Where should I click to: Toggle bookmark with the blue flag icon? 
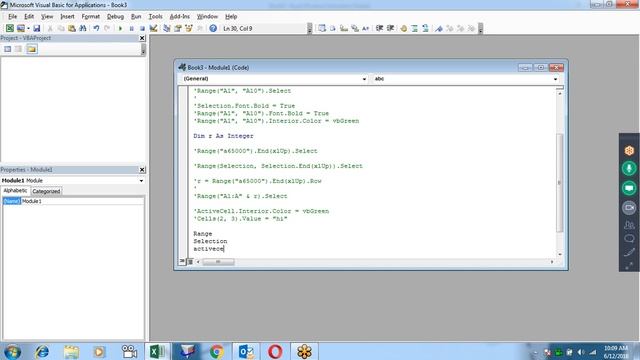[439, 28]
